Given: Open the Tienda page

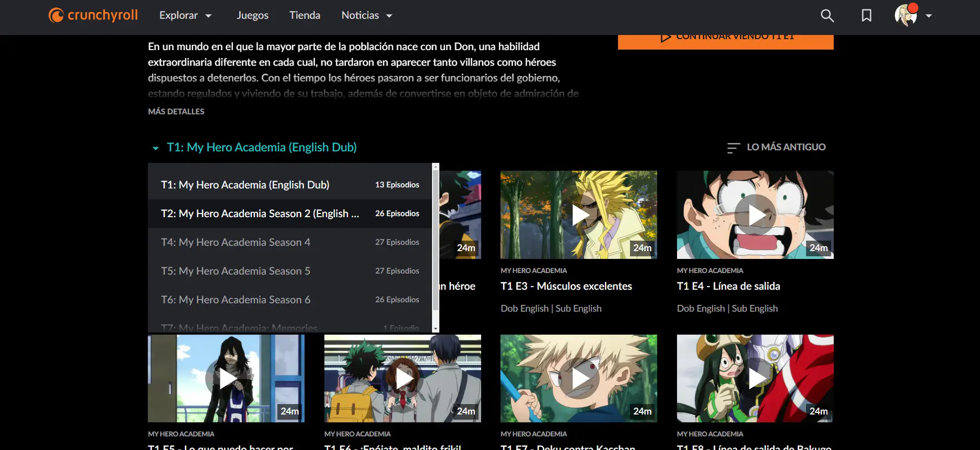Looking at the screenshot, I should click(x=305, y=16).
